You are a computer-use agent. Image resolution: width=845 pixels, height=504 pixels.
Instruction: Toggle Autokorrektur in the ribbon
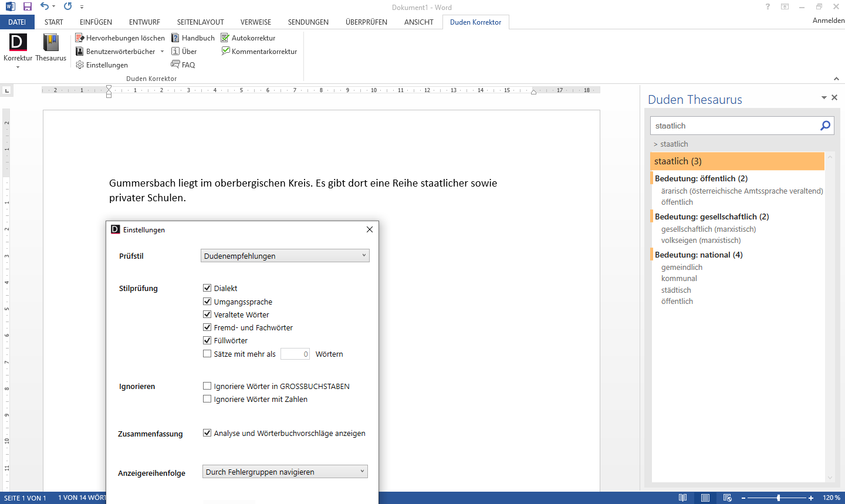[248, 38]
